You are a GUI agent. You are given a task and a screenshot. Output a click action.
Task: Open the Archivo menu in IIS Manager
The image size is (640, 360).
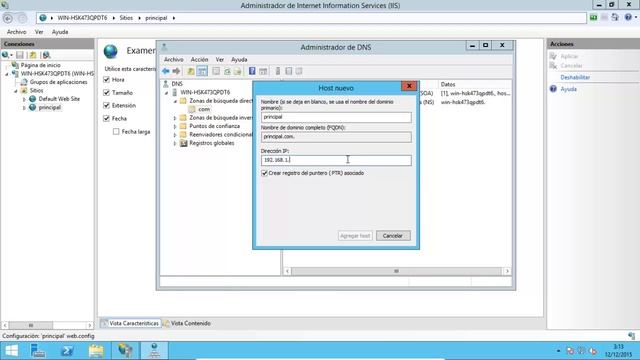coord(16,32)
